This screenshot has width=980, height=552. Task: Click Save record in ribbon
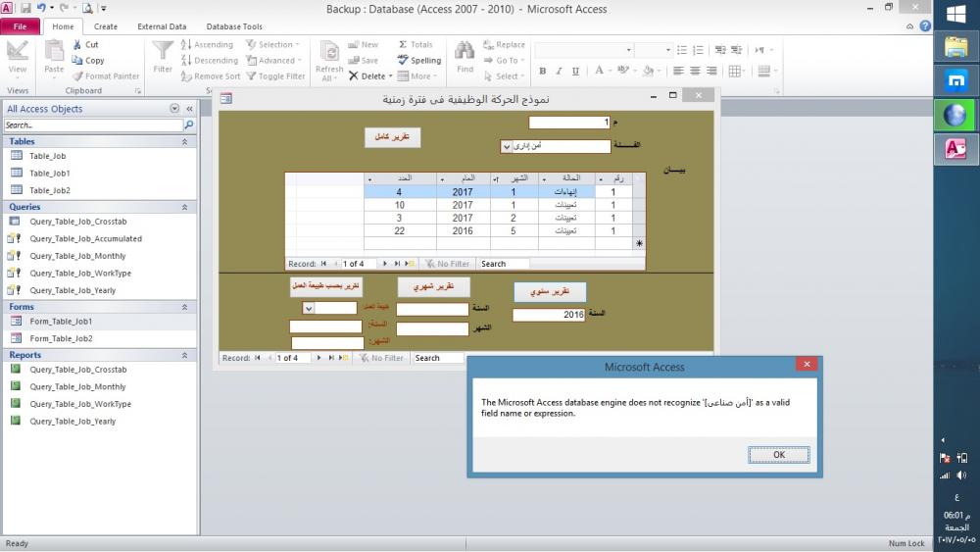pyautogui.click(x=364, y=61)
